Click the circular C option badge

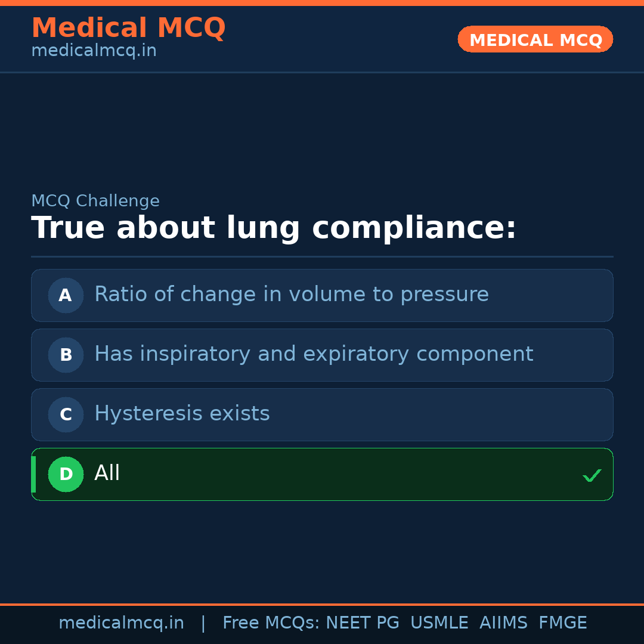(x=66, y=414)
